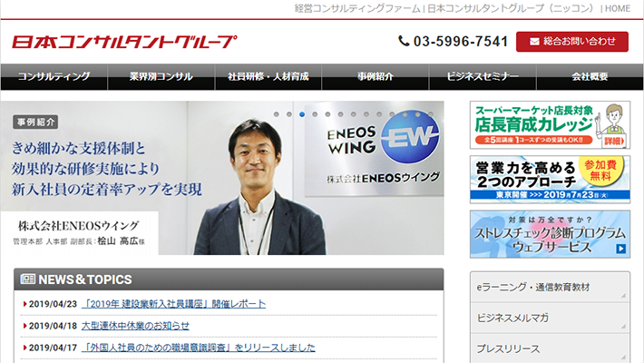Click the blue play arrow on stress check banner
Viewport: 644px width, 363px height.
[x=620, y=249]
